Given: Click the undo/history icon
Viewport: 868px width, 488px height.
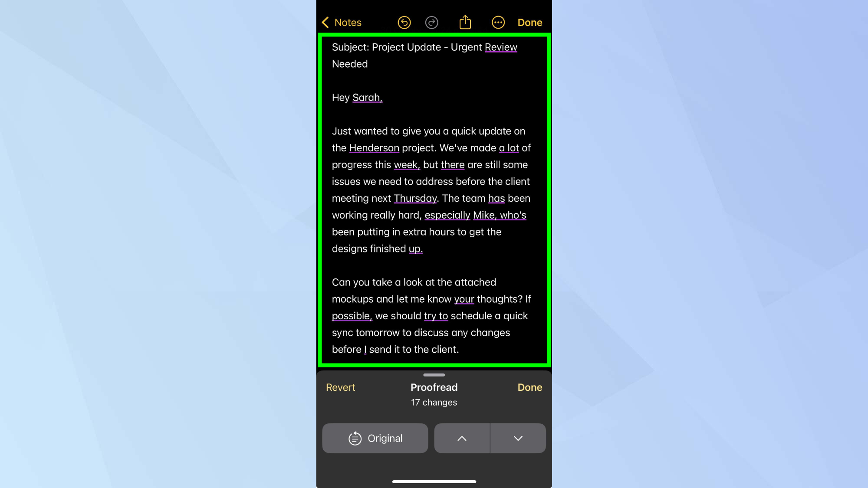Looking at the screenshot, I should (404, 22).
